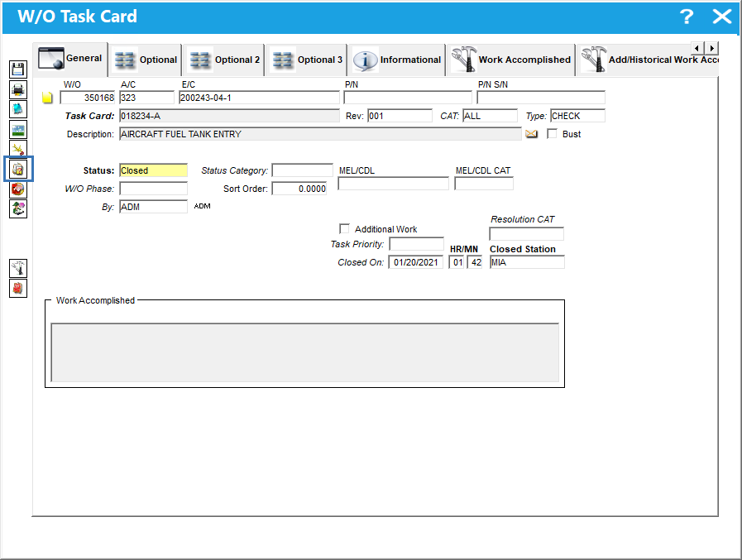Click the empty MEL/CDL field
Viewport: 742px width, 560px height.
click(x=393, y=184)
